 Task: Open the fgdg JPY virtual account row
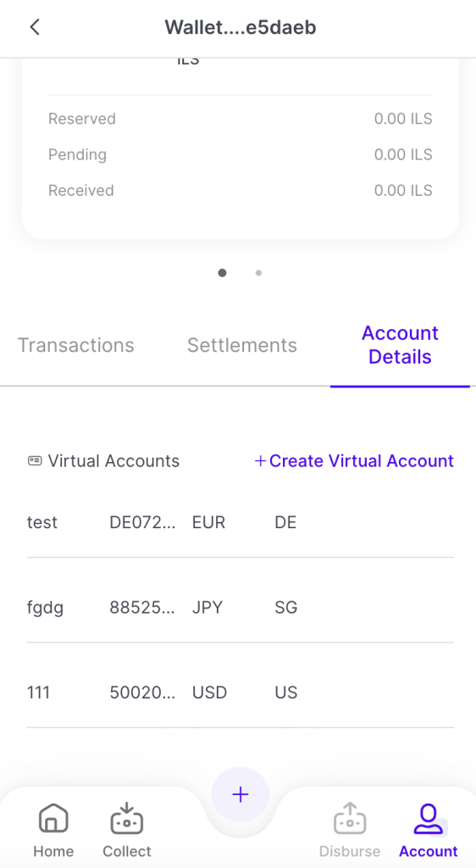[x=240, y=608]
